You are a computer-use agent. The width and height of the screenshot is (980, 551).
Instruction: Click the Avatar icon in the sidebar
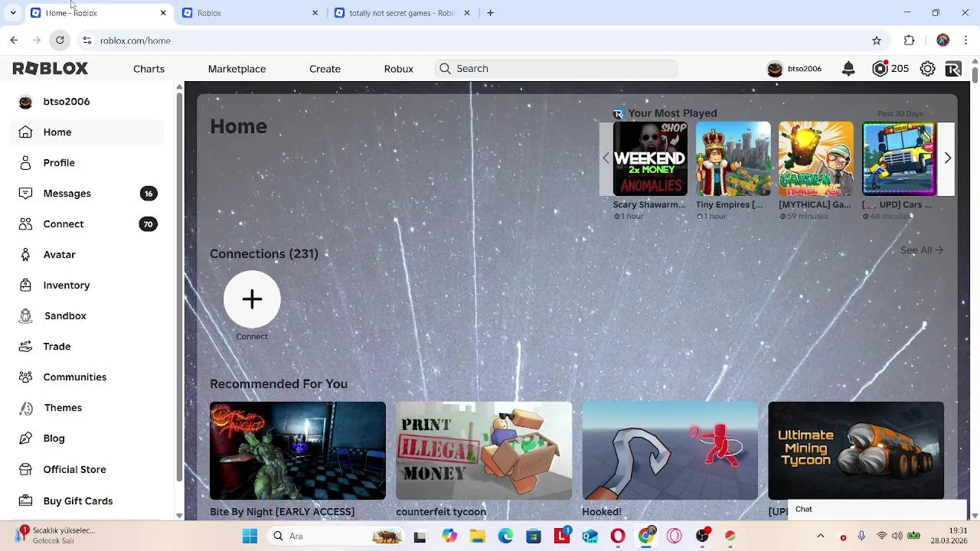[x=26, y=254]
